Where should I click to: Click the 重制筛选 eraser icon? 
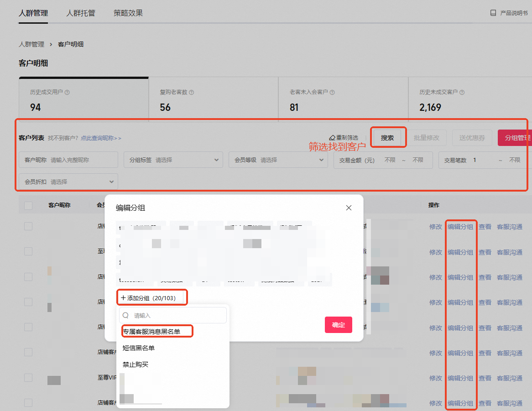click(332, 138)
